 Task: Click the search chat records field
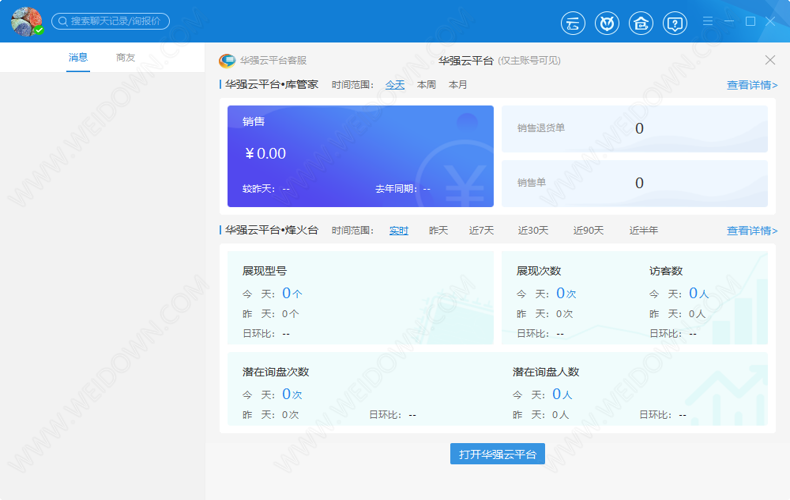(111, 21)
